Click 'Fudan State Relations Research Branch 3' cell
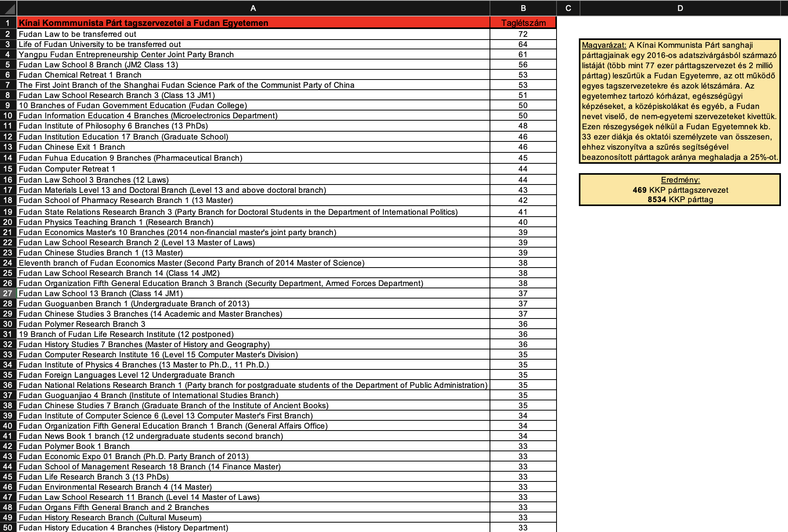The height and width of the screenshot is (532, 788). click(x=253, y=212)
